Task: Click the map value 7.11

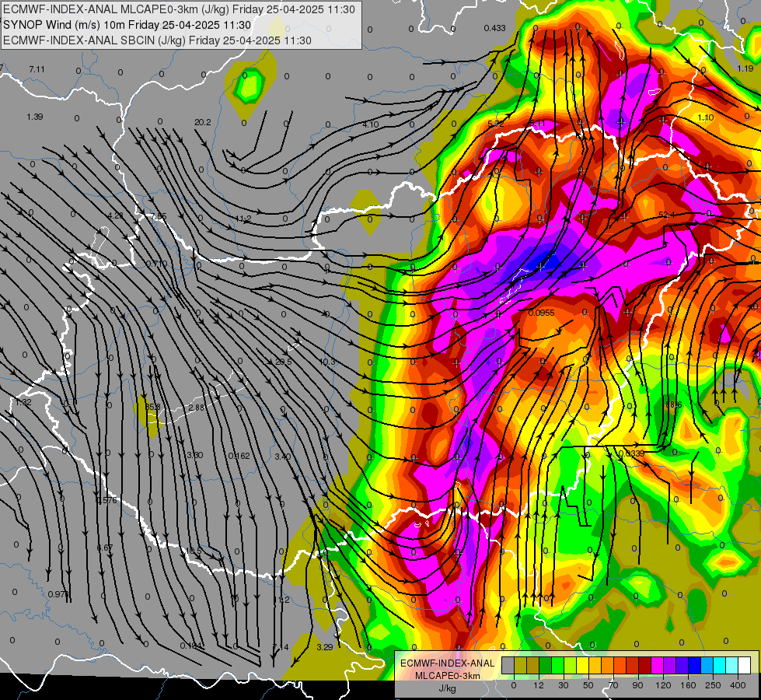Action: pos(37,69)
